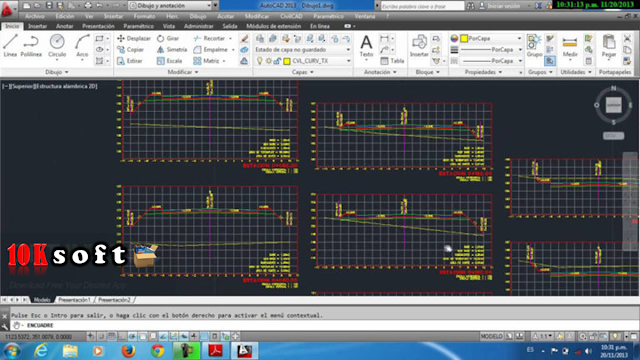Expand the Modificar panel
The height and width of the screenshot is (360, 640).
(183, 72)
